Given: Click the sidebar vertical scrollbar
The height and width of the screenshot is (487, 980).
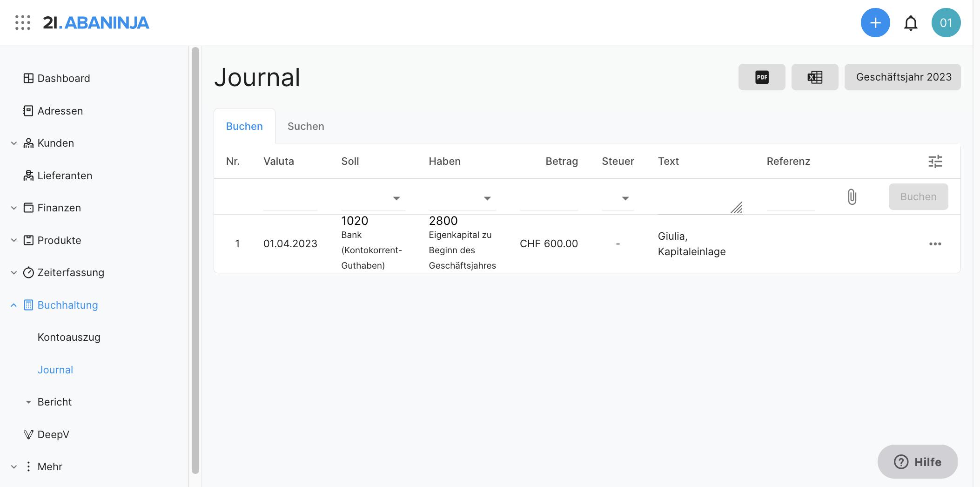Looking at the screenshot, I should pos(195,261).
